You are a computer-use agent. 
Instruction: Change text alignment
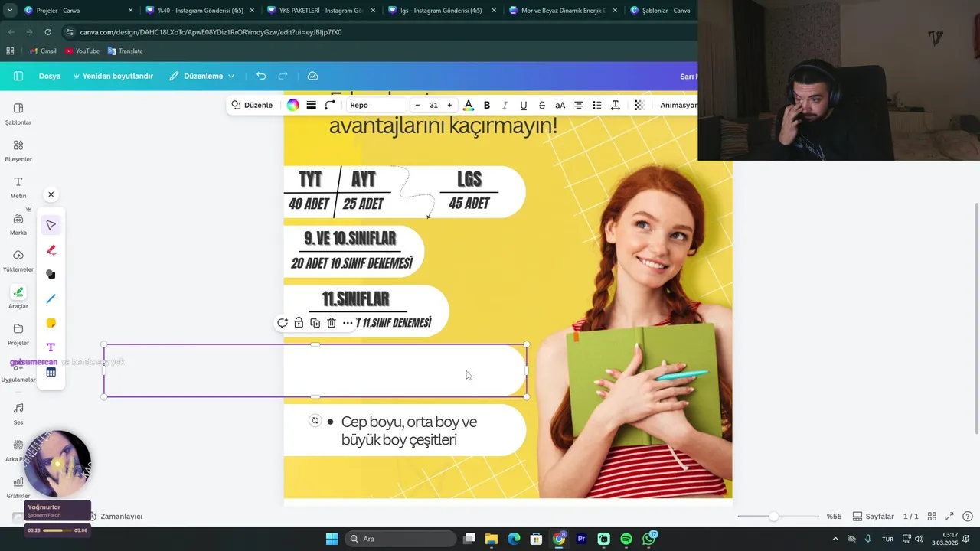click(579, 105)
